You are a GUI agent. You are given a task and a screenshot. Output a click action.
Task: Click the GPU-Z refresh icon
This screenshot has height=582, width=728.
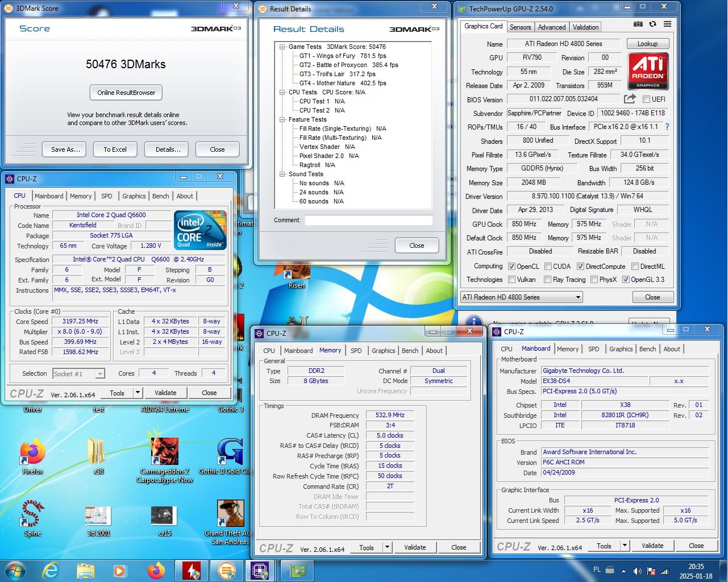[x=652, y=24]
